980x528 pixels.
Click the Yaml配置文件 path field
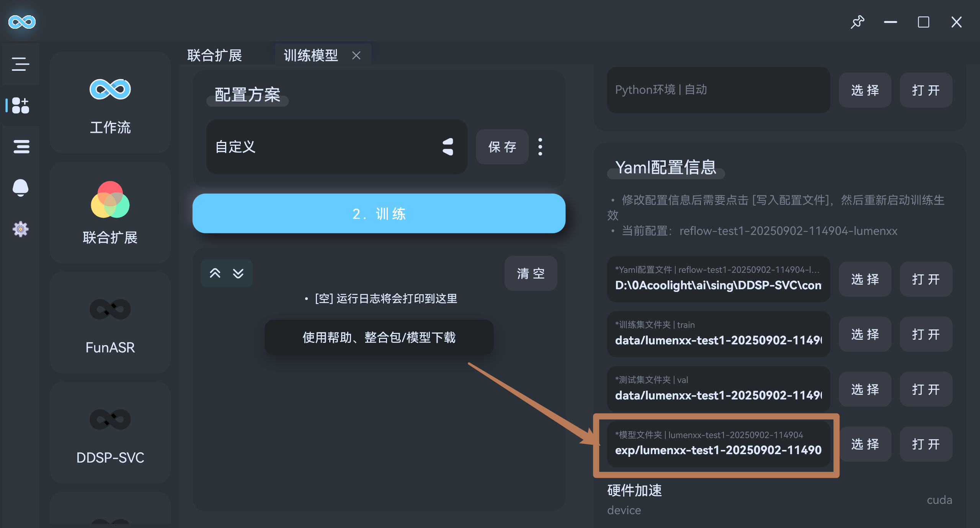[719, 279]
